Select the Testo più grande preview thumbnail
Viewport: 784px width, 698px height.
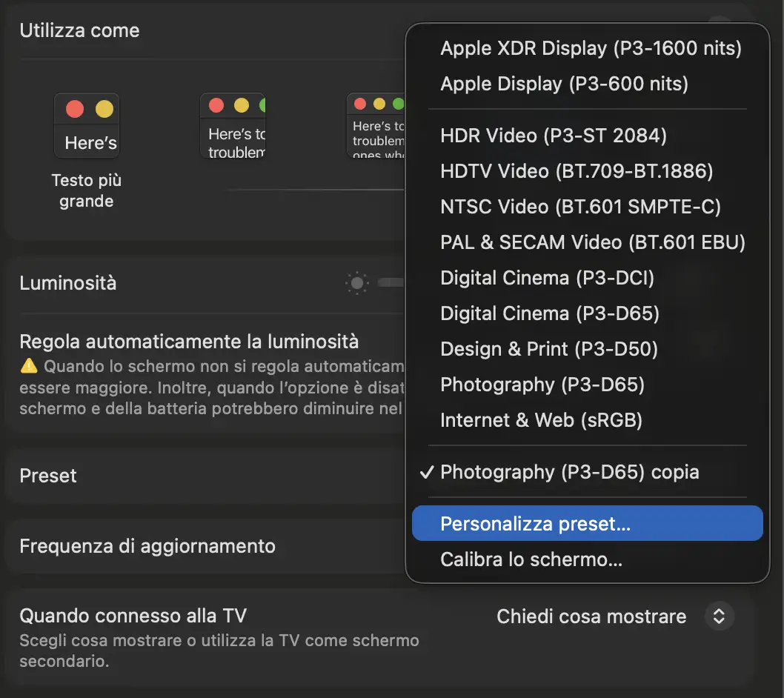click(x=87, y=124)
